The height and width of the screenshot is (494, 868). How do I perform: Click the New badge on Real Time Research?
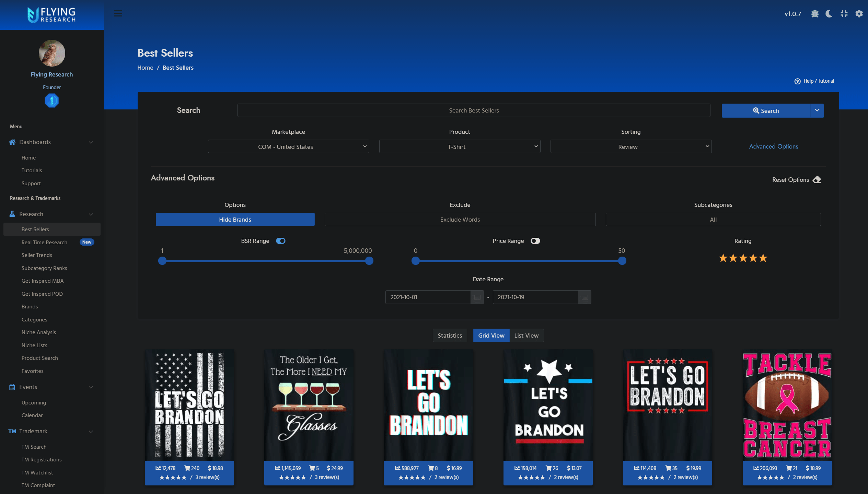(x=87, y=242)
